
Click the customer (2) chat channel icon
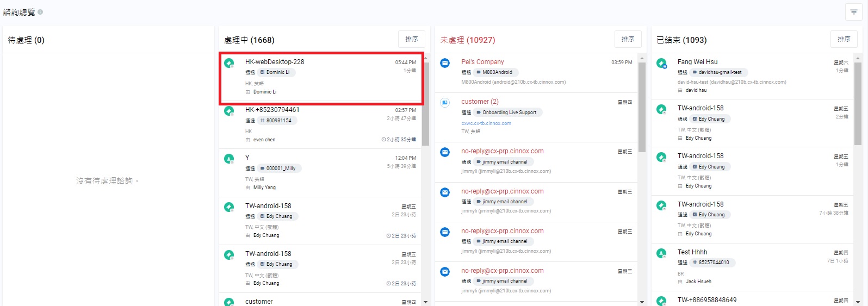click(x=445, y=103)
